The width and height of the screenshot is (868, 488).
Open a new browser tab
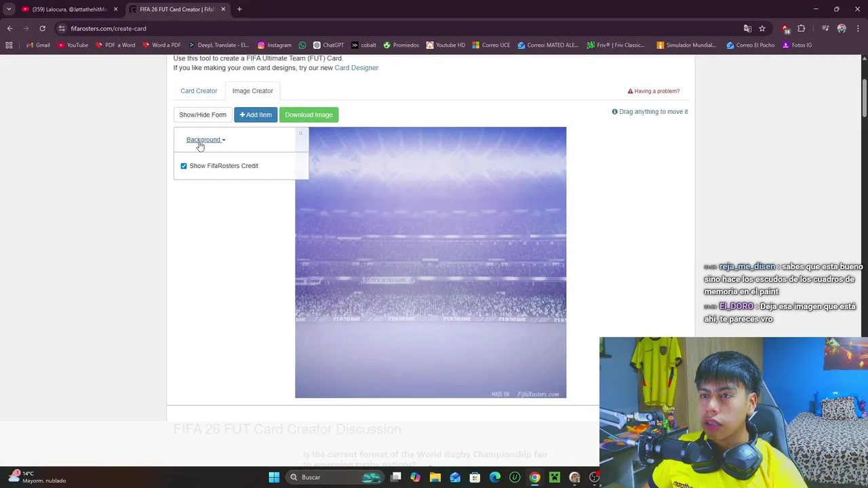pyautogui.click(x=239, y=9)
